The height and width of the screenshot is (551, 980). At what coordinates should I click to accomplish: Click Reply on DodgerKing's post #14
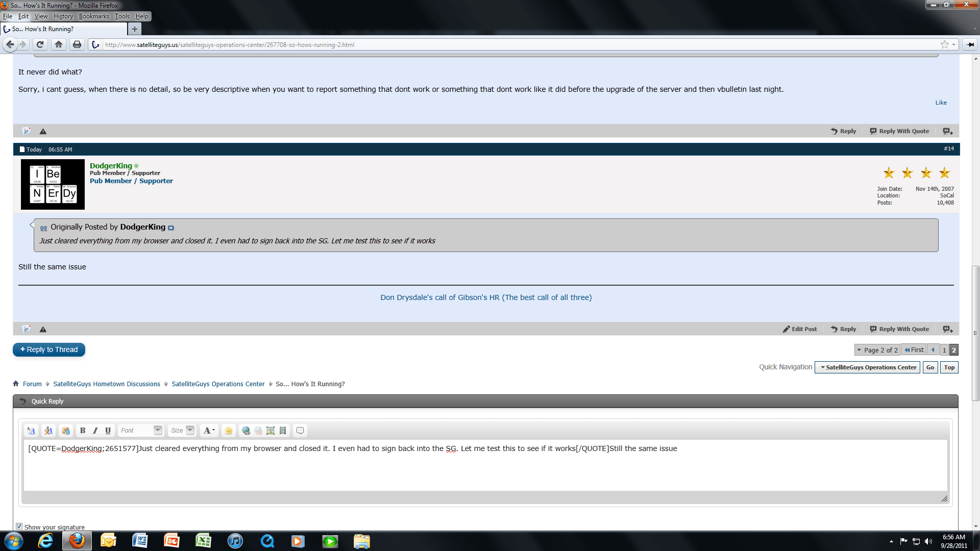point(843,329)
